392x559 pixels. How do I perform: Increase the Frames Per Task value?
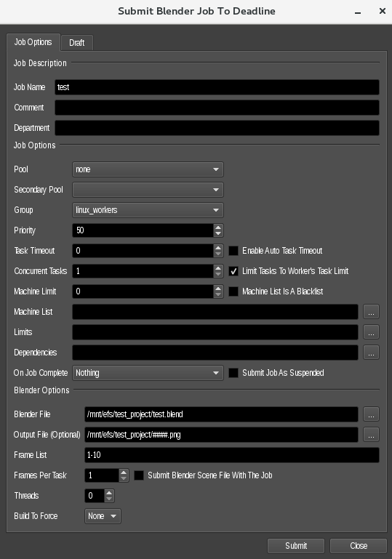(124, 472)
